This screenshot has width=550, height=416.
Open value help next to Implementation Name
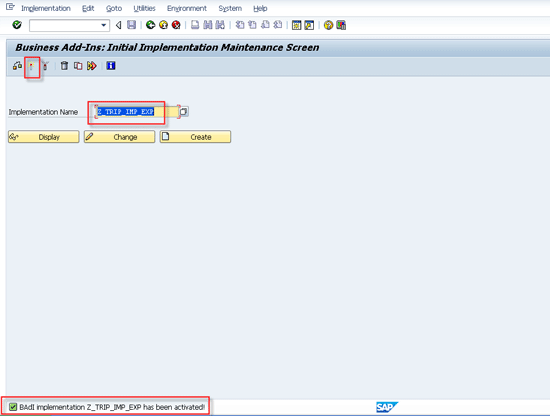click(183, 112)
